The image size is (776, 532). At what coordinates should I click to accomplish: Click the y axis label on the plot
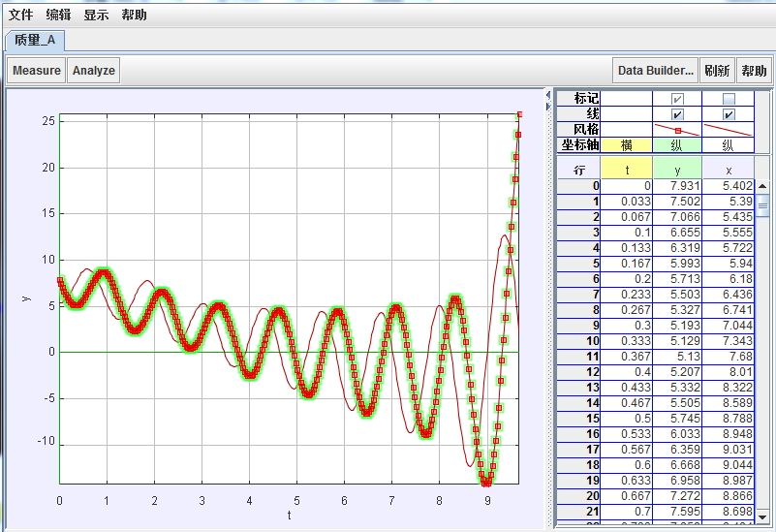pos(26,298)
